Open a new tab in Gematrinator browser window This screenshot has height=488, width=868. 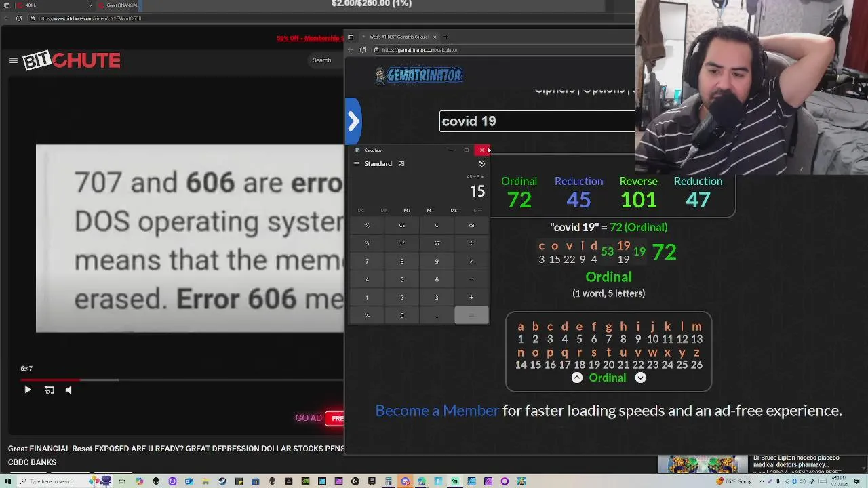click(x=446, y=37)
